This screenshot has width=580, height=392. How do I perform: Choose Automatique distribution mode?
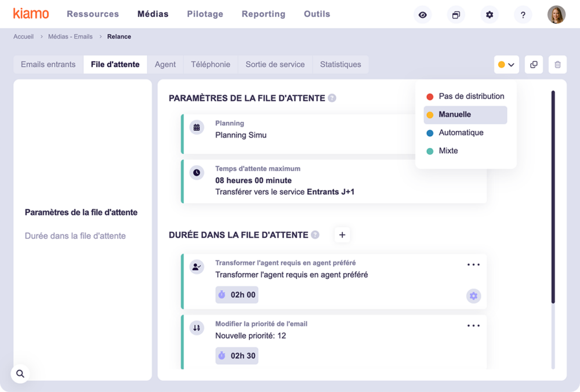(x=465, y=133)
